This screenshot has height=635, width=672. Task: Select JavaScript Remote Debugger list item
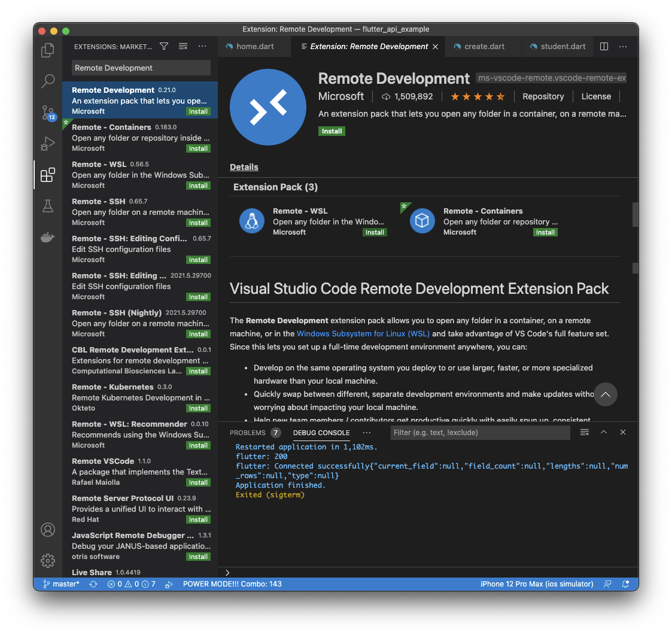[140, 546]
